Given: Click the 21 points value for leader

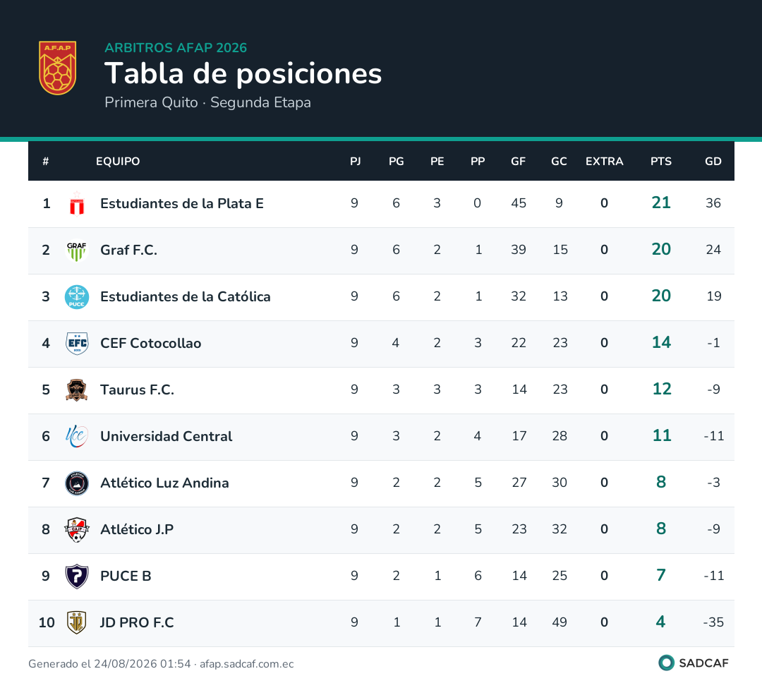Looking at the screenshot, I should coord(661,203).
